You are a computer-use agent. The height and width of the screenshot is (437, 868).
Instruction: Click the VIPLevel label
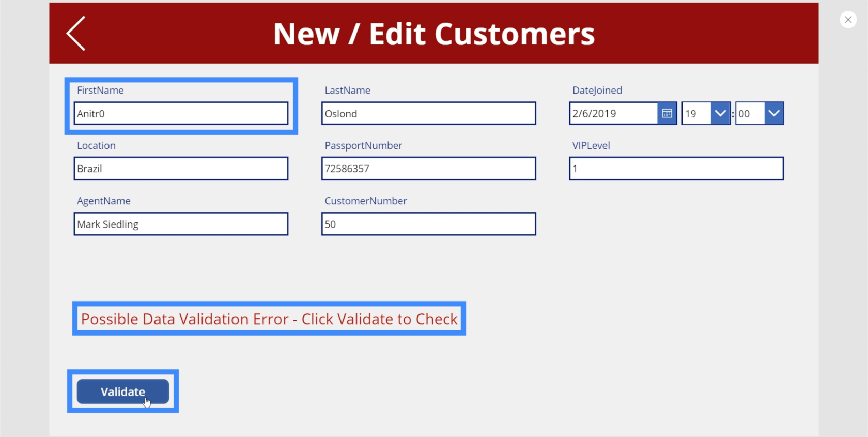[x=591, y=145]
